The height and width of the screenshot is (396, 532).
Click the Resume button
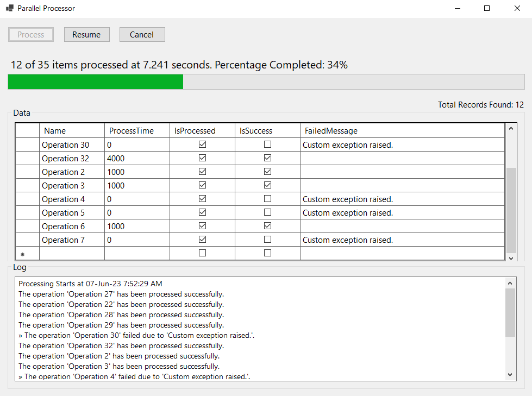tap(86, 35)
